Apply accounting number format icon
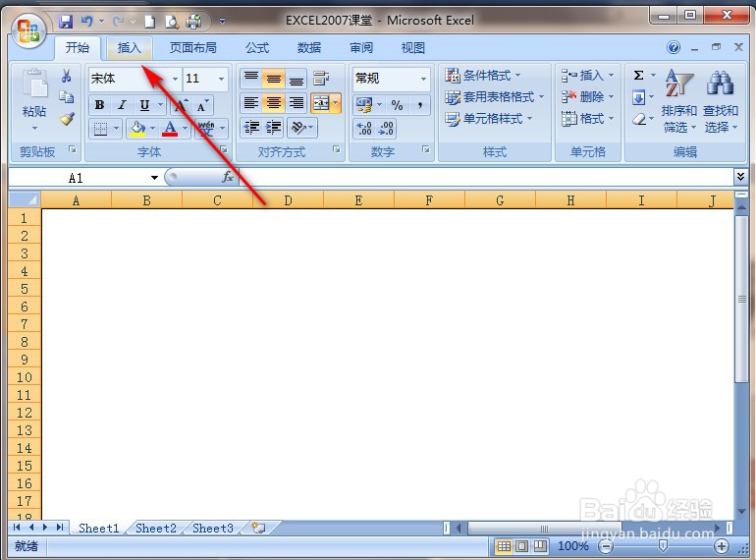This screenshot has height=560, width=756. pyautogui.click(x=364, y=105)
